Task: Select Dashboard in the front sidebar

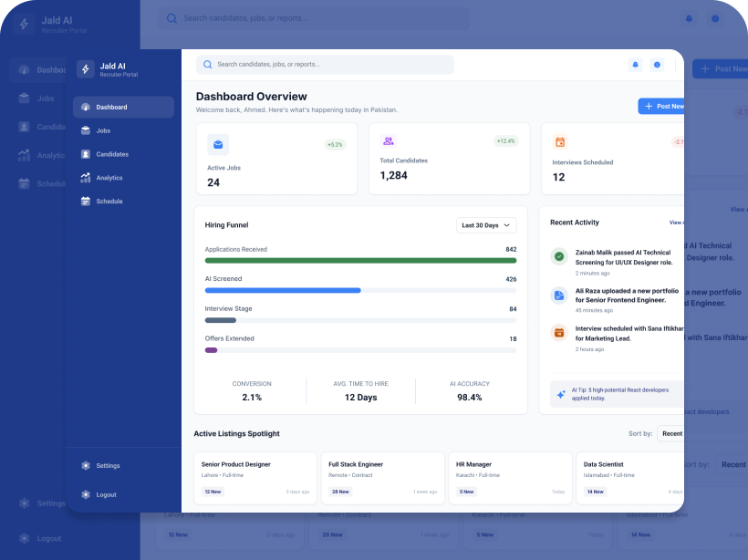Action: [x=123, y=107]
